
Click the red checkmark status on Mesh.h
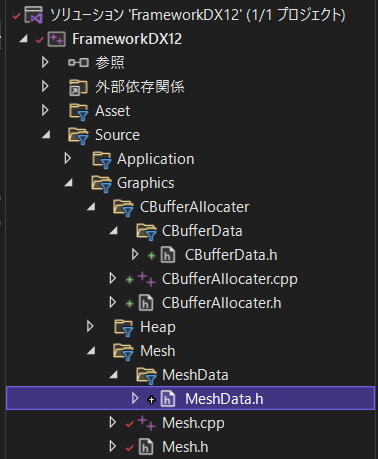point(129,448)
